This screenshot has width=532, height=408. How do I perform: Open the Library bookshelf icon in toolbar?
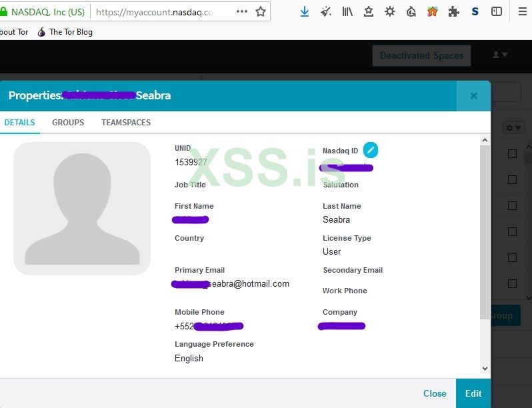[347, 12]
